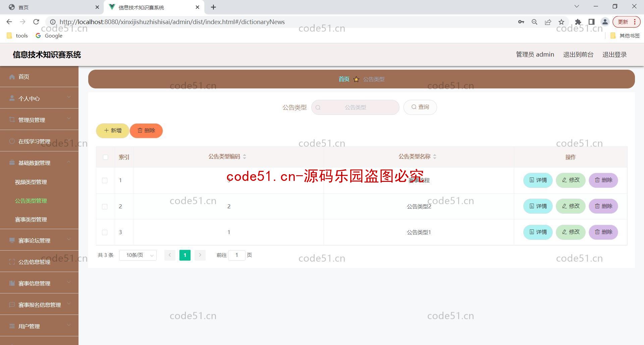This screenshot has width=644, height=345.
Task: Expand the 公告信息管理 sidebar menu
Action: [x=39, y=262]
